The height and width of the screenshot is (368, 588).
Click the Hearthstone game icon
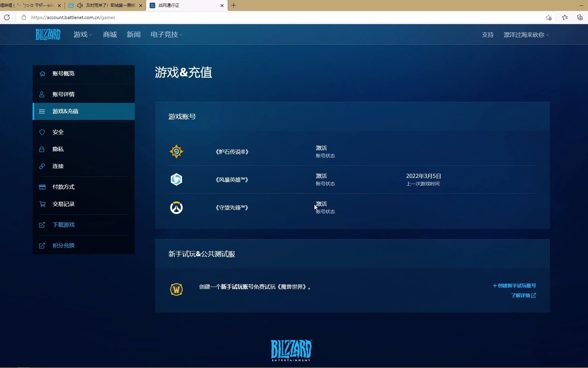(176, 152)
